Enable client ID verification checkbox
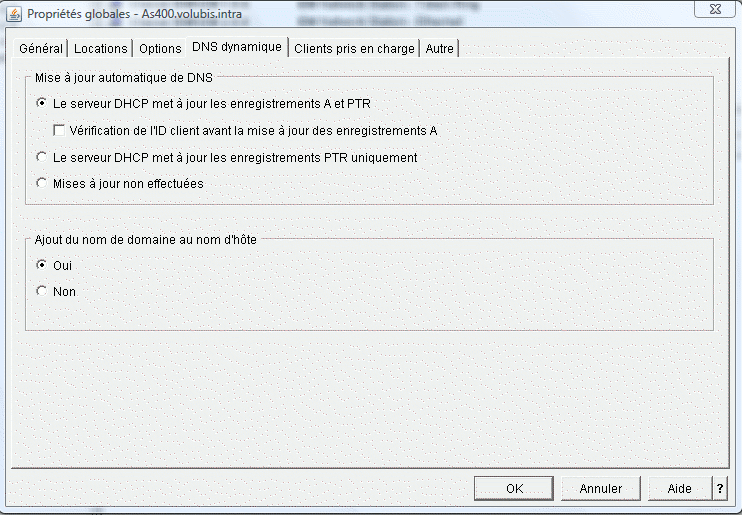The height and width of the screenshot is (515, 742). pos(59,130)
